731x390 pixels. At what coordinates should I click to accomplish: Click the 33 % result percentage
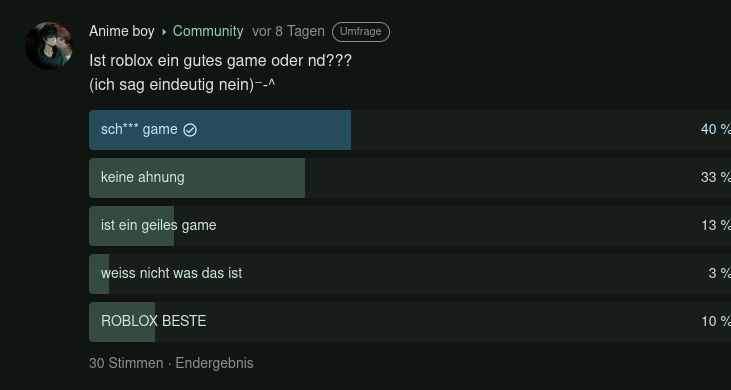(716, 178)
